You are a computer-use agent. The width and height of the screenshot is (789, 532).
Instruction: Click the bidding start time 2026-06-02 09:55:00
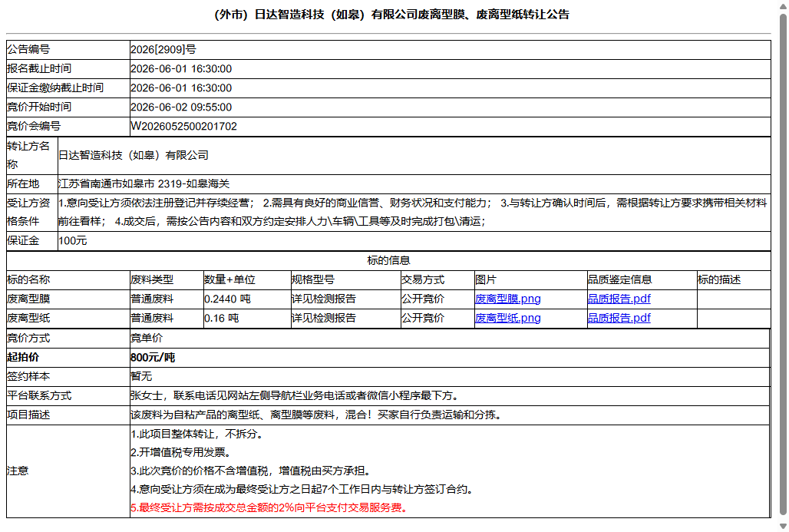(x=181, y=107)
